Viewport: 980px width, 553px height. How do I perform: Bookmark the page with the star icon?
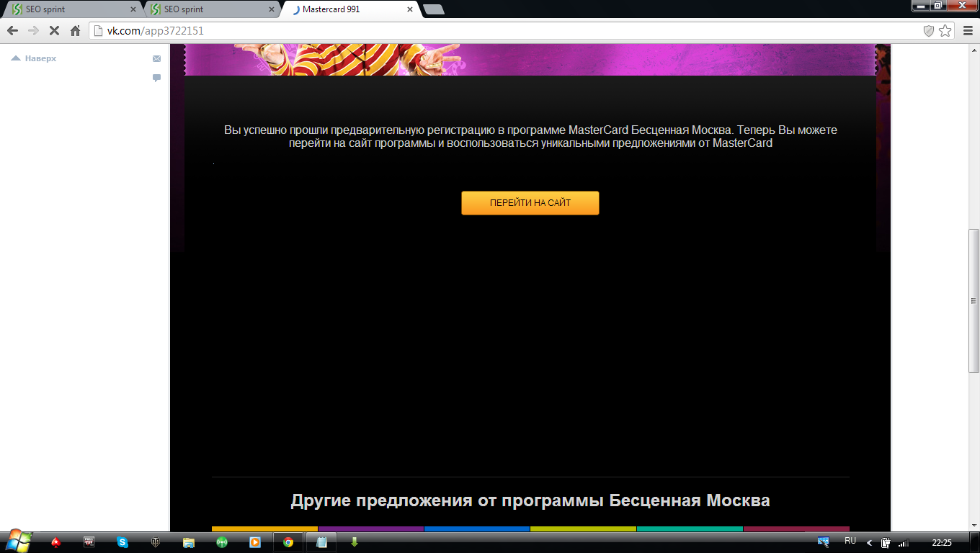[x=945, y=31]
